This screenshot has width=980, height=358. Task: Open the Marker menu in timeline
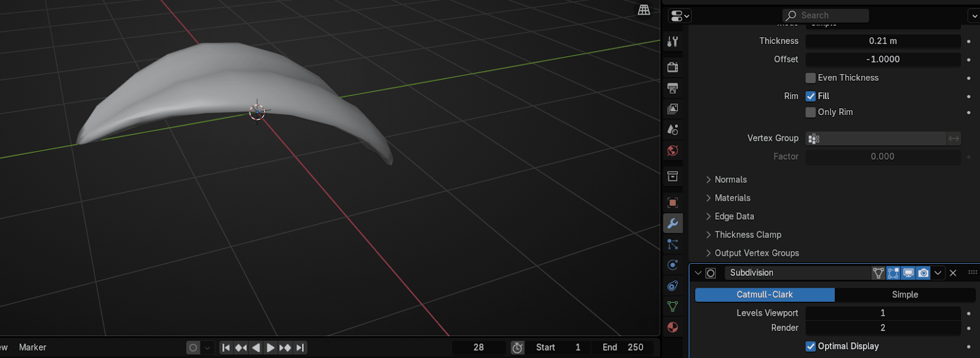click(32, 348)
